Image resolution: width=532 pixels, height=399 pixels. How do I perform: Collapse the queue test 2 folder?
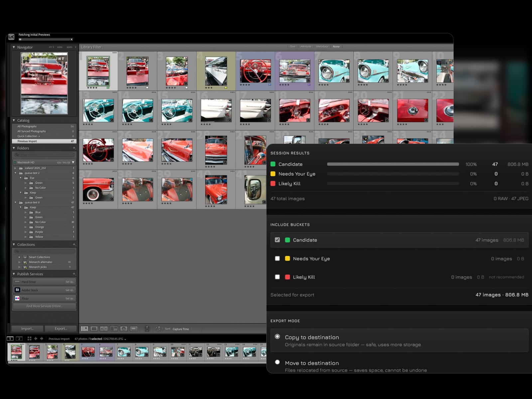point(15,173)
